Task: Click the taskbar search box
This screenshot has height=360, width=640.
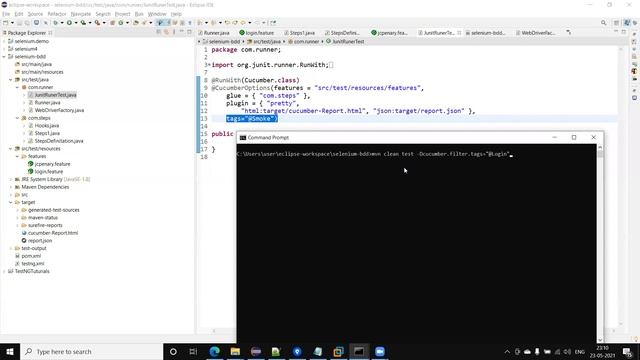Action: pos(91,351)
